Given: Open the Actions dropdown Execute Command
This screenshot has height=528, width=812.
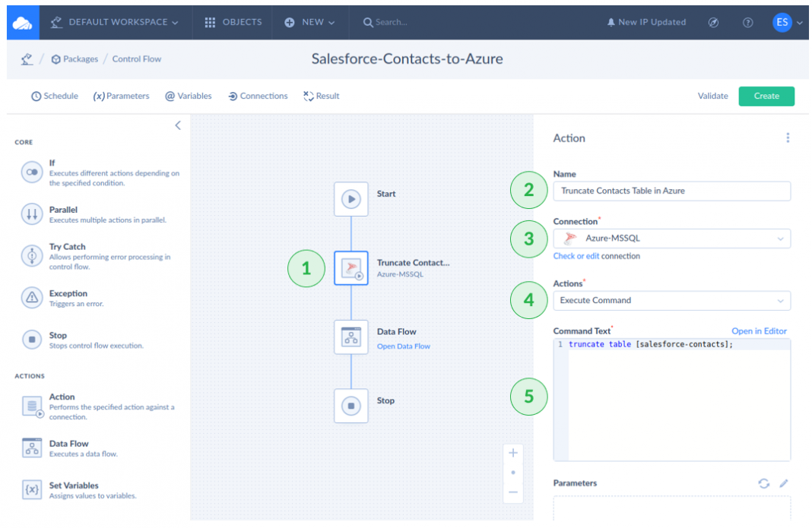Looking at the screenshot, I should click(671, 301).
